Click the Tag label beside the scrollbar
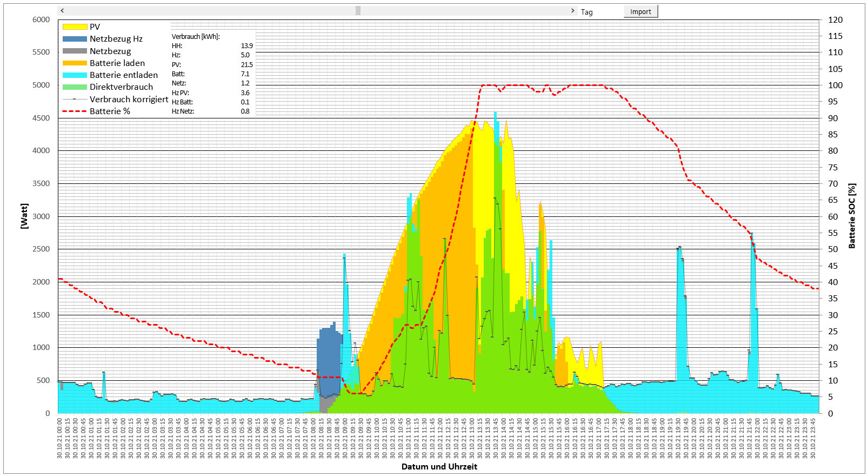 tap(586, 12)
